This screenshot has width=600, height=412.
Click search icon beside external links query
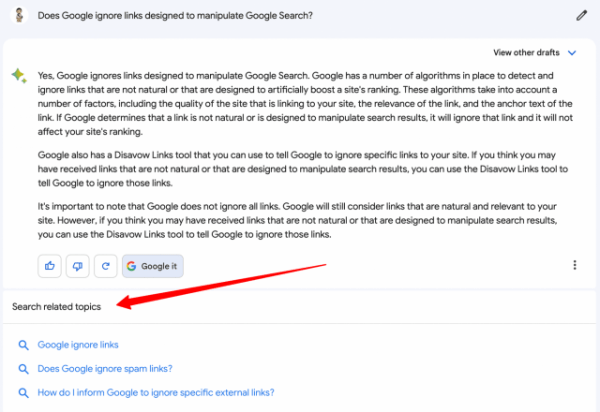pyautogui.click(x=23, y=393)
